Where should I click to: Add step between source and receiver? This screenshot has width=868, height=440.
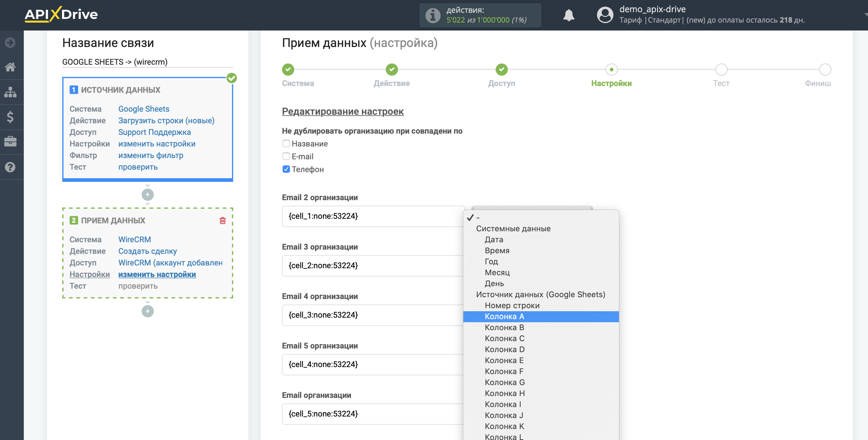148,194
